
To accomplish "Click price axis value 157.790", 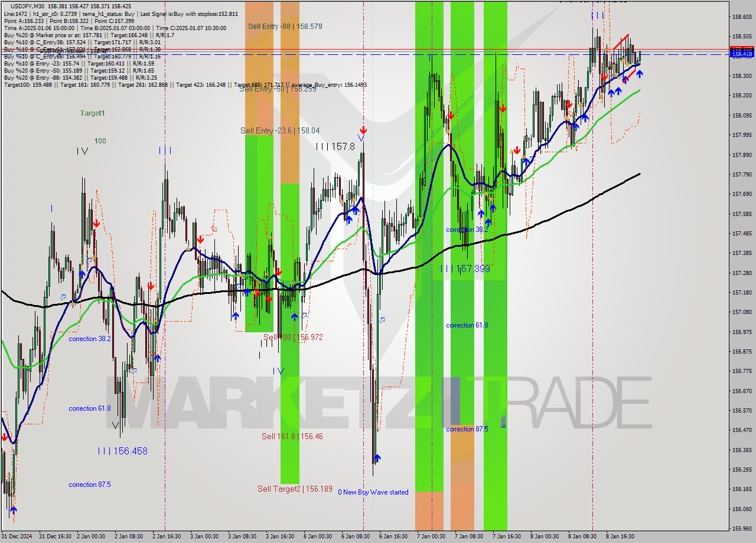I will [x=742, y=175].
